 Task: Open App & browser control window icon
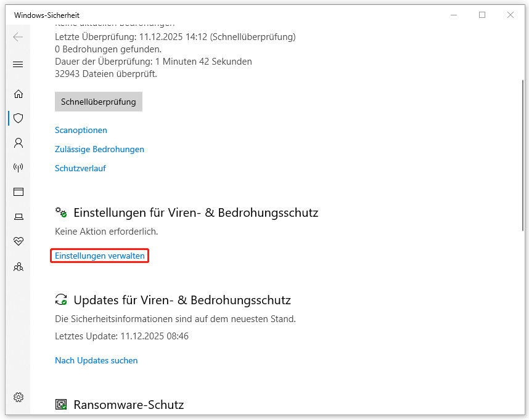(18, 192)
